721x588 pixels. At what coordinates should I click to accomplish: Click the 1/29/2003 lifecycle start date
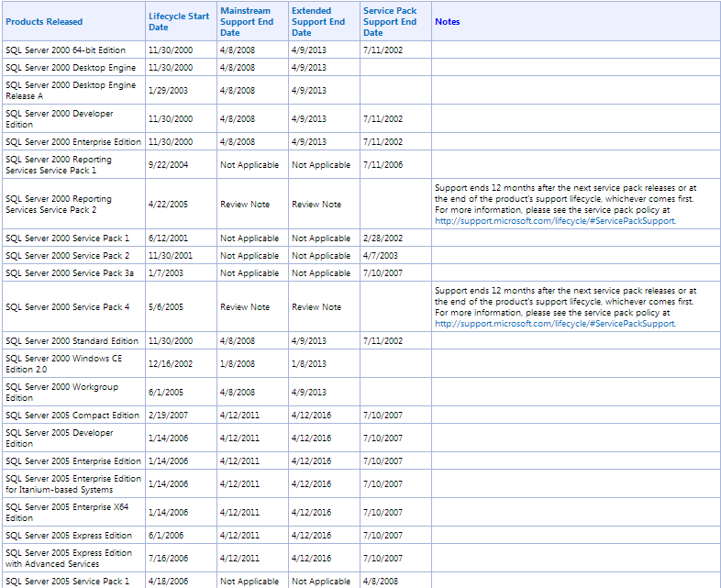point(168,91)
